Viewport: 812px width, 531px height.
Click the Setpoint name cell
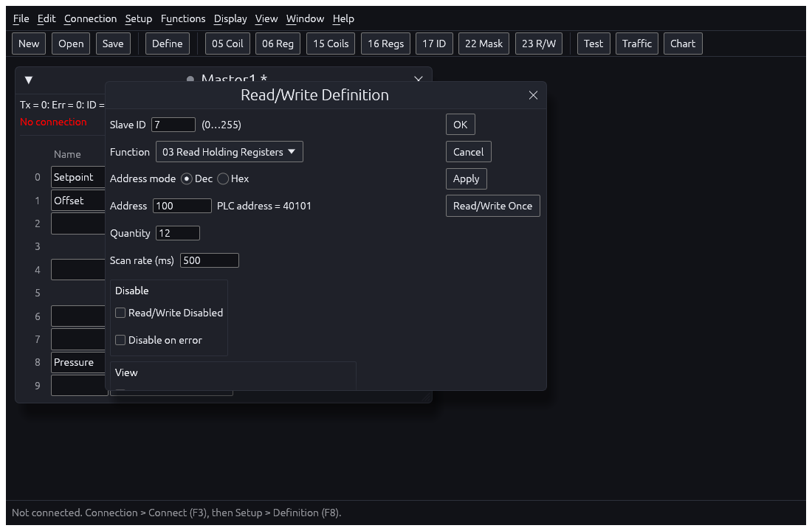[x=78, y=177]
